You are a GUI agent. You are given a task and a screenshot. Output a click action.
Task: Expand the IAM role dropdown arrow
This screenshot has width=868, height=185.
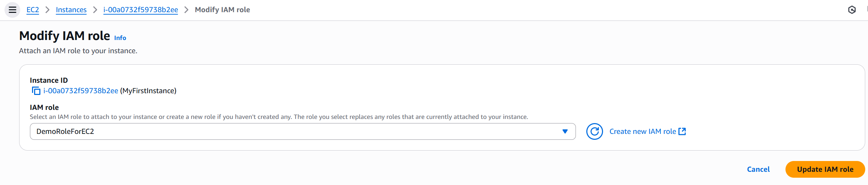coord(565,131)
